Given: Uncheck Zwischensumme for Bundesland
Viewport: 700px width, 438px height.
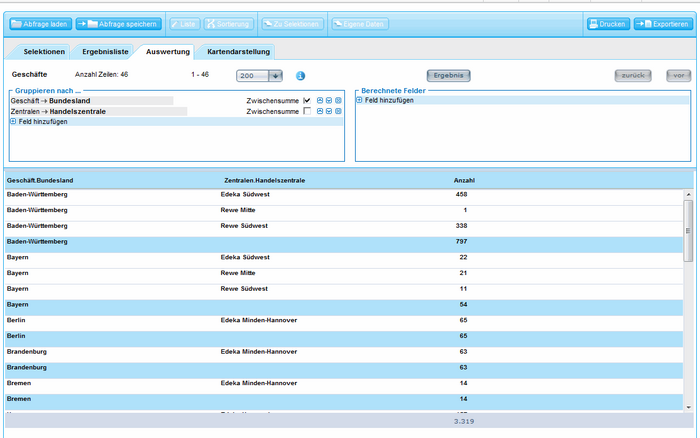Looking at the screenshot, I should pos(307,100).
